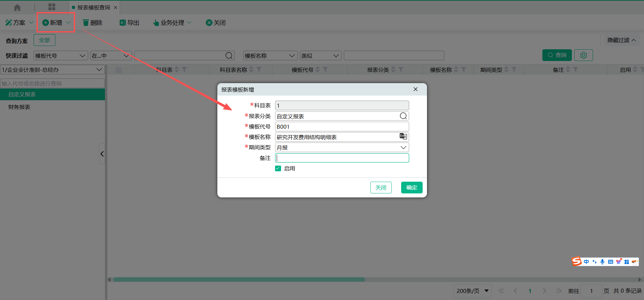Click the home icon in top bar
The height and width of the screenshot is (300, 644).
[17, 7]
